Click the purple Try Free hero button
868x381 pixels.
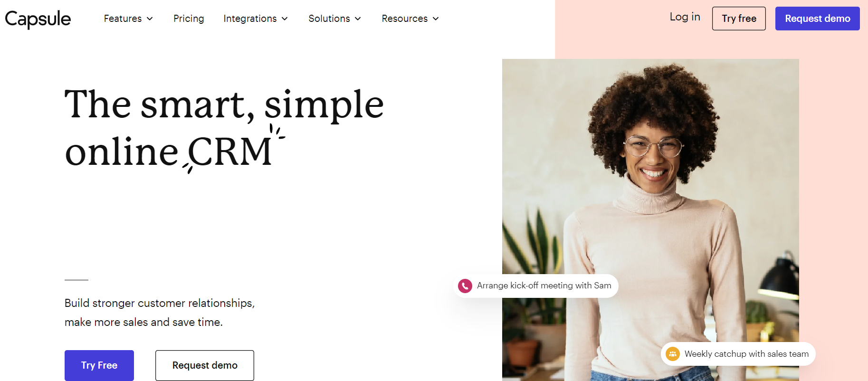point(99,365)
